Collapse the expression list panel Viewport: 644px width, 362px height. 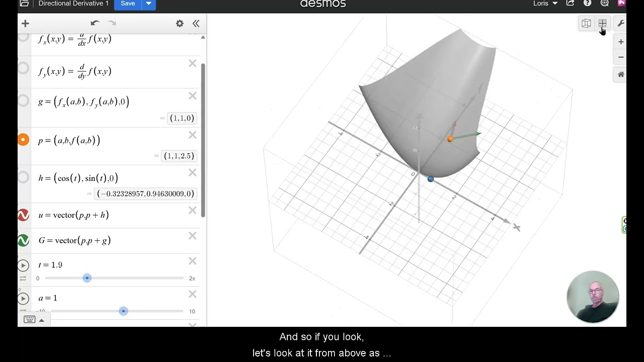point(196,23)
